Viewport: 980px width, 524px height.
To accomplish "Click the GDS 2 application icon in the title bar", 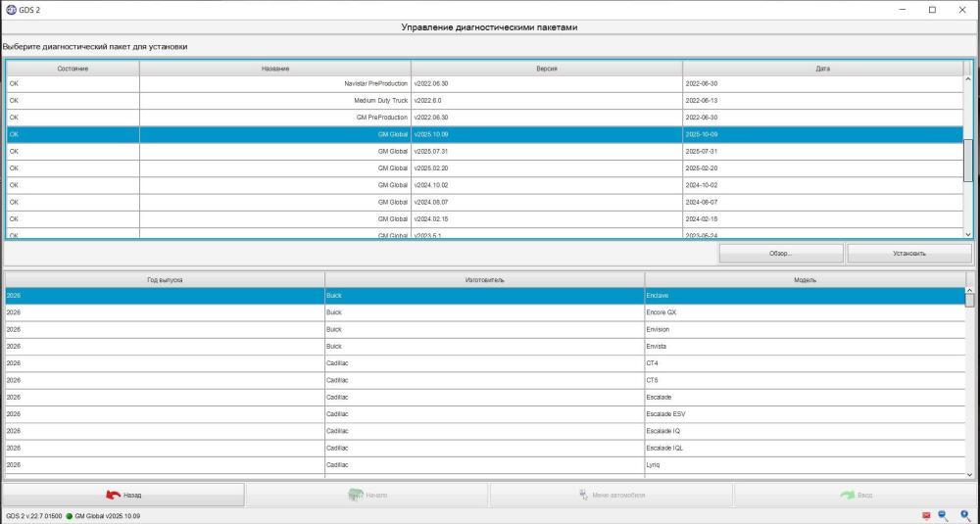I will point(11,10).
